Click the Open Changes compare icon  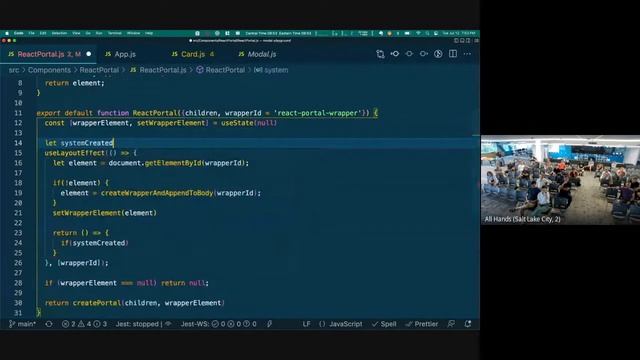[380, 54]
